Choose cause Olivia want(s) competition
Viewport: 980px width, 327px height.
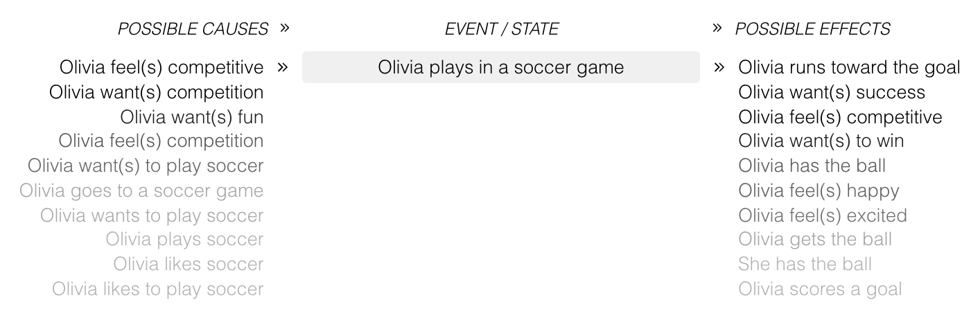click(x=156, y=92)
